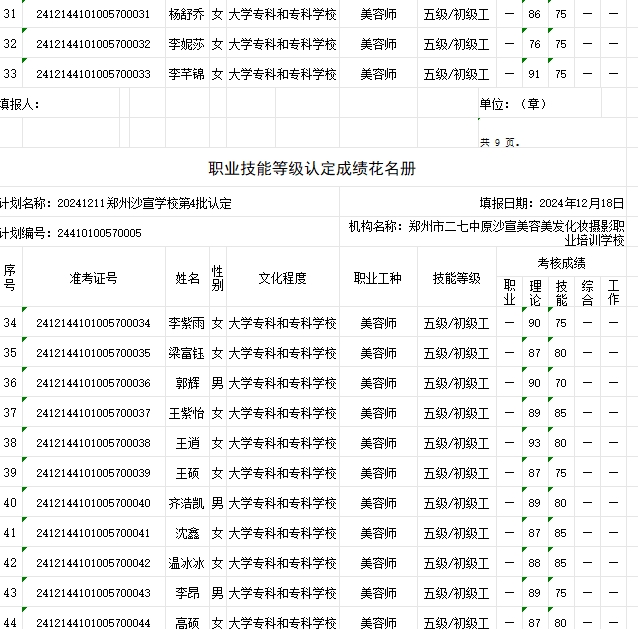Click the 男 gender cell for 郭辉
Image resolution: width=638 pixels, height=629 pixels.
(x=217, y=383)
